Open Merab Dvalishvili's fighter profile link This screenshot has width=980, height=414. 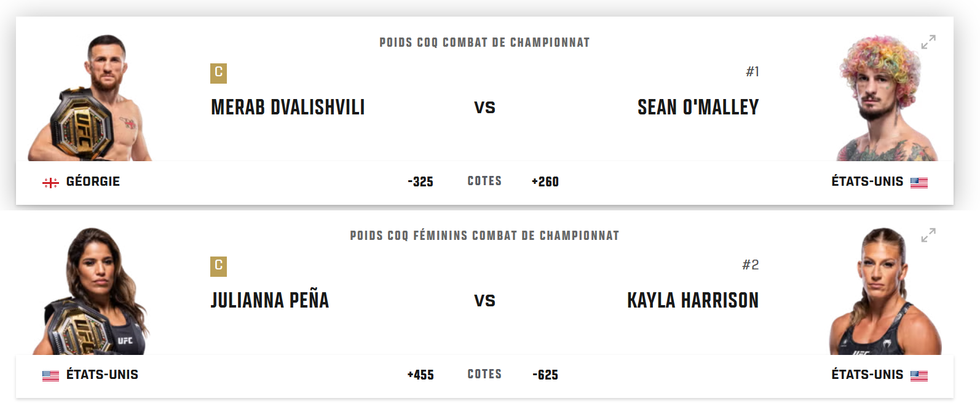click(288, 107)
